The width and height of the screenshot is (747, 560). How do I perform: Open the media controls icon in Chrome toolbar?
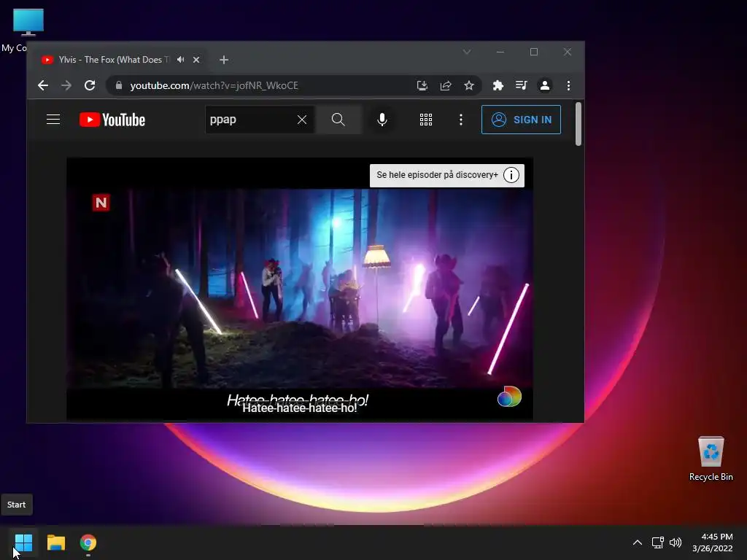pos(521,86)
